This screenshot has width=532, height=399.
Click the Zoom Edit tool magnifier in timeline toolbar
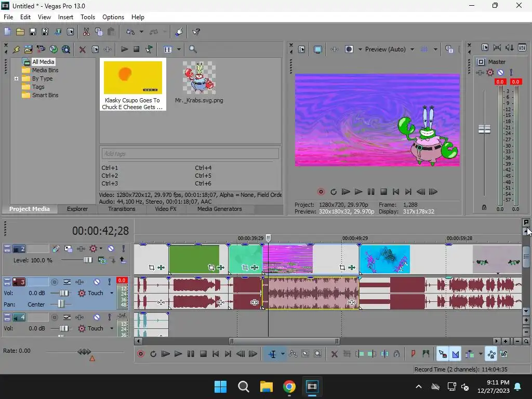(317, 354)
